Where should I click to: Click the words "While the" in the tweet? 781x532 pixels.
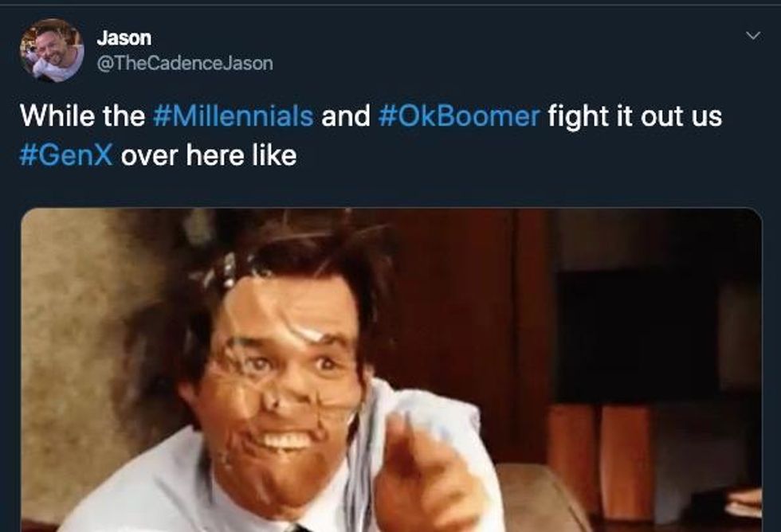(81, 116)
